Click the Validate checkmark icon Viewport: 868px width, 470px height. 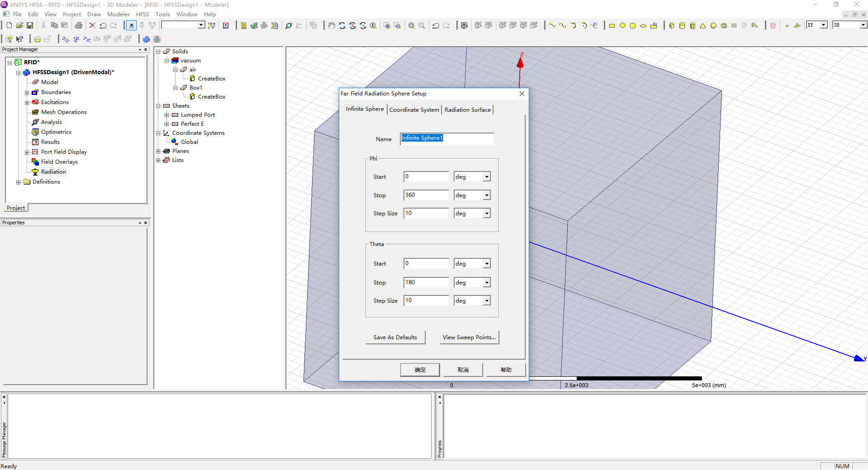click(254, 25)
